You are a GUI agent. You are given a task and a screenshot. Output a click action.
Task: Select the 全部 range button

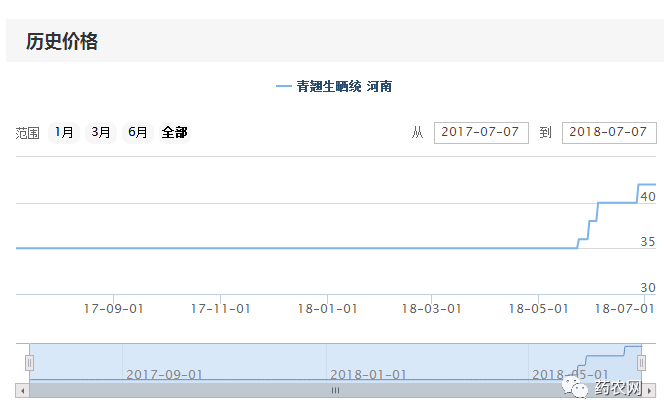tap(174, 133)
